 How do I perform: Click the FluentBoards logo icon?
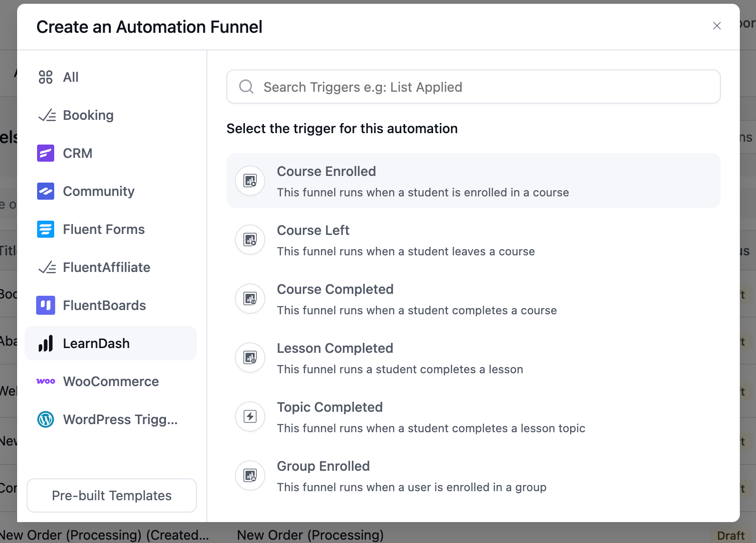point(46,305)
